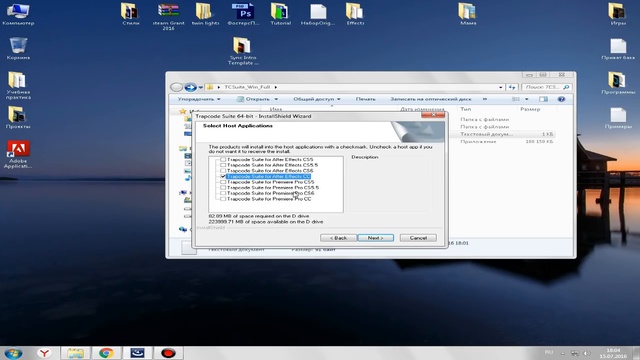The width and height of the screenshot is (640, 360).
Task: Click Печать in Explorer toolbar
Action: pyautogui.click(x=365, y=99)
